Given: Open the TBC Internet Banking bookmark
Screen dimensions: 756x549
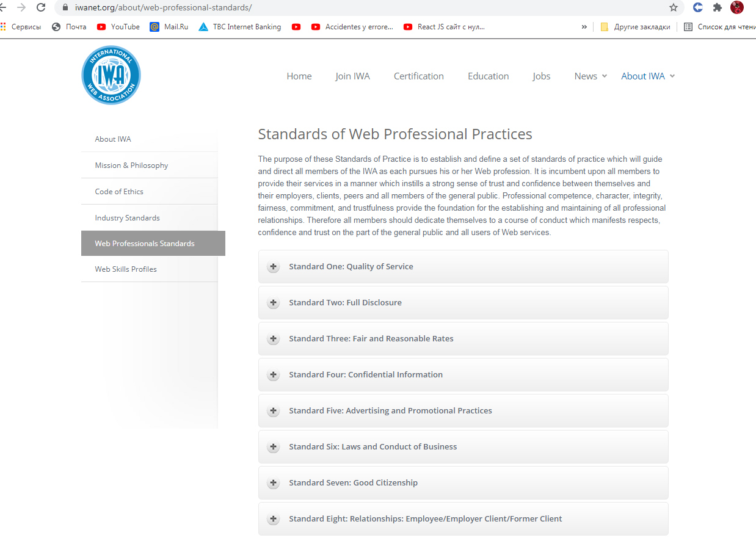Looking at the screenshot, I should [x=240, y=27].
